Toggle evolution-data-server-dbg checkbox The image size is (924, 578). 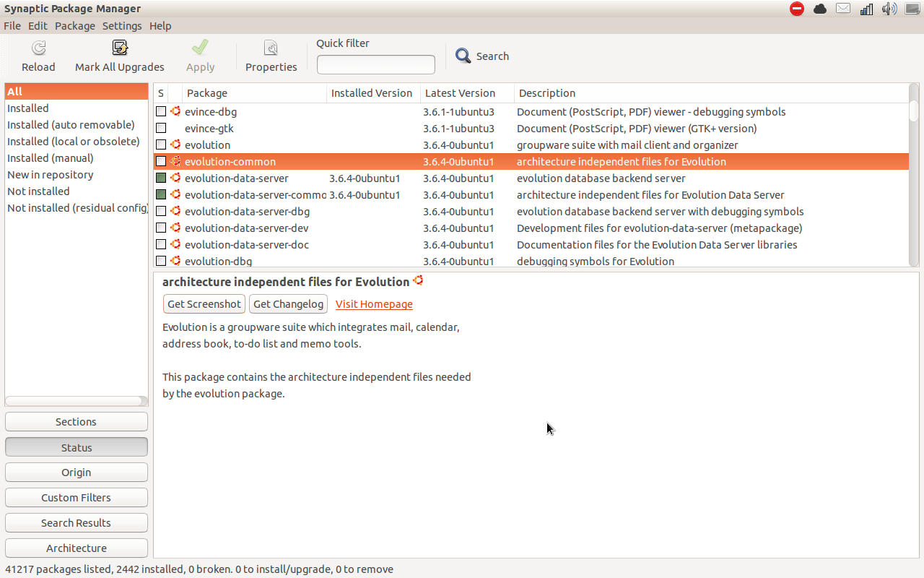click(x=161, y=212)
